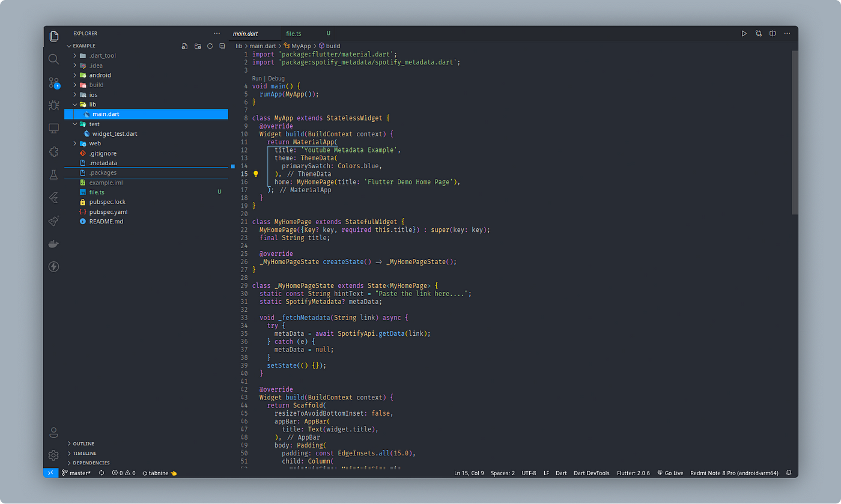Toggle Go Live server in status bar
This screenshot has width=841, height=504.
point(670,473)
